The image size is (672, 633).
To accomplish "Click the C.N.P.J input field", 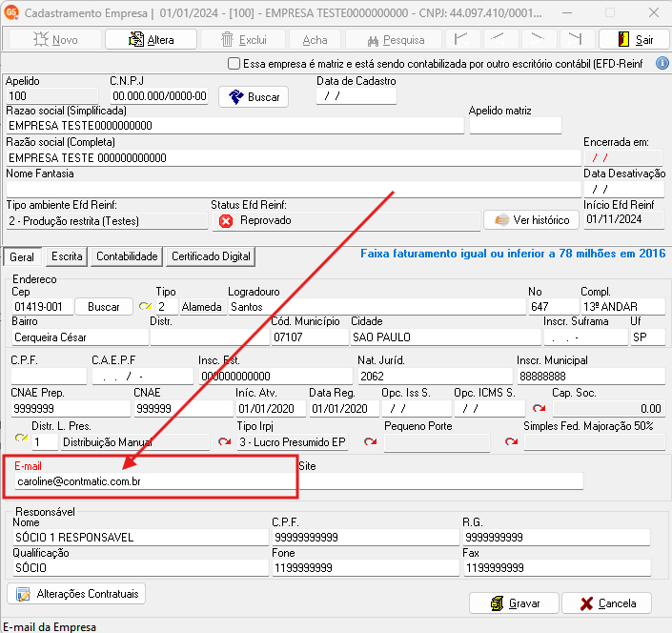I will tap(159, 96).
